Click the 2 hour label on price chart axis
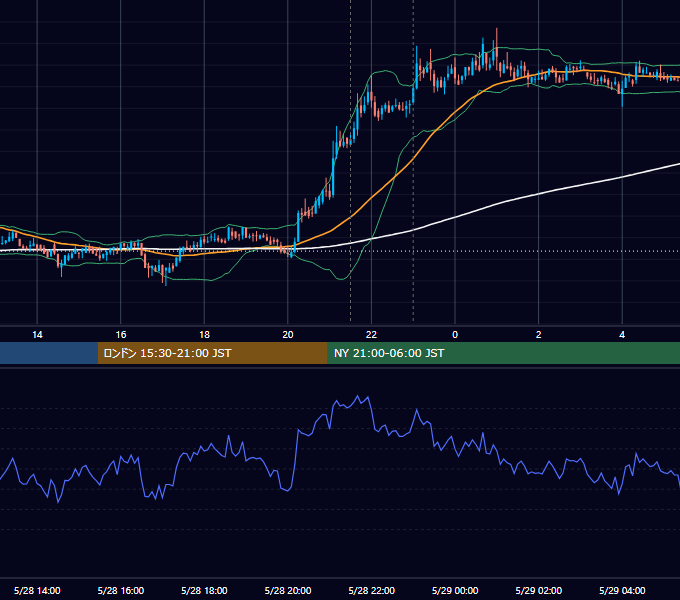 pos(539,335)
